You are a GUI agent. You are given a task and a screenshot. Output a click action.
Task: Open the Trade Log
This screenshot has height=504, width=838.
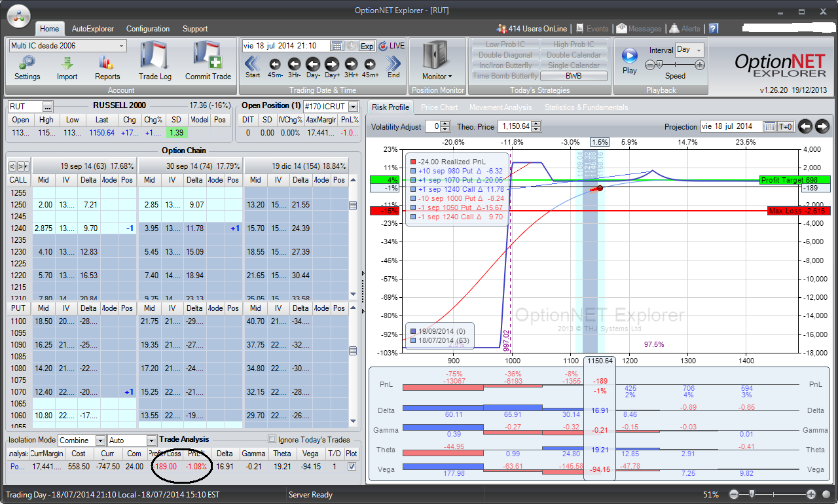(x=155, y=61)
